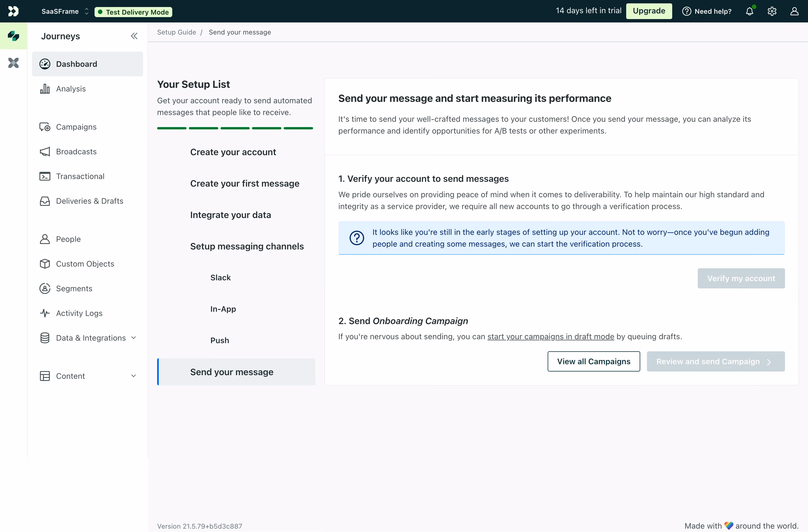Open settings gear in top bar
Viewport: 808px width, 532px height.
(x=772, y=11)
